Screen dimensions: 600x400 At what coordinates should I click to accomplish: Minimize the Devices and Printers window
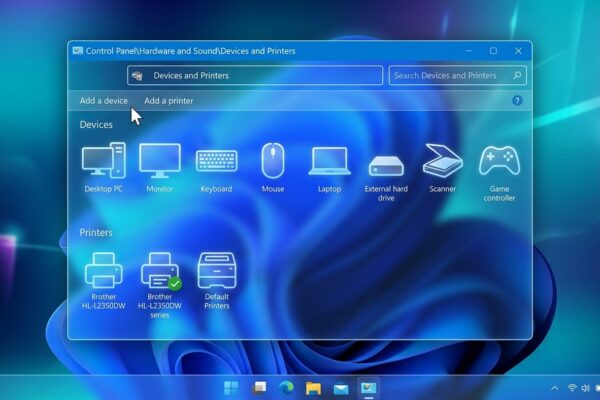(x=468, y=51)
